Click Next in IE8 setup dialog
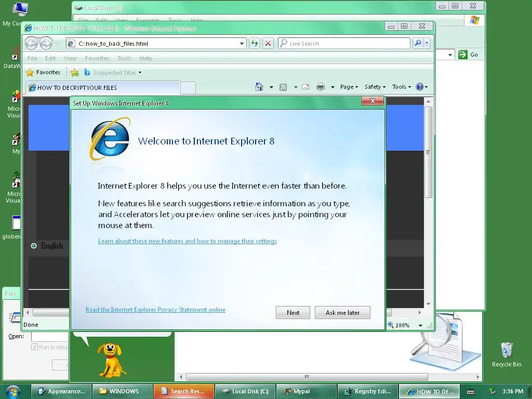The height and width of the screenshot is (399, 532). pos(293,312)
